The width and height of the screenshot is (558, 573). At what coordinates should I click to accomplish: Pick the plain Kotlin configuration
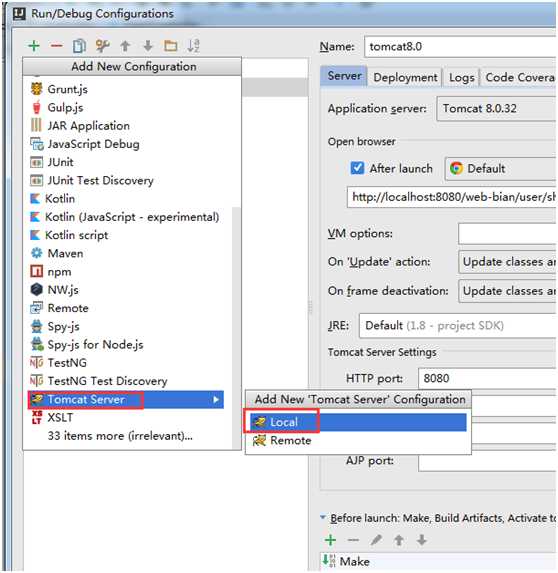coord(127,199)
